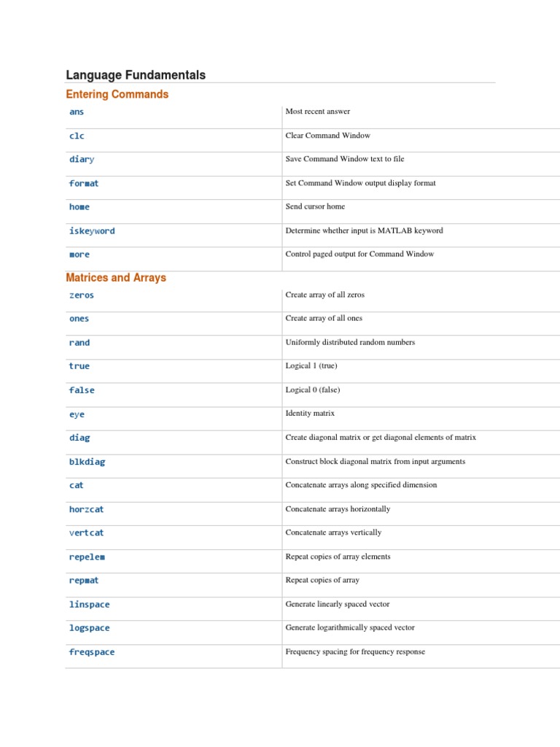Click the Entering Commands section heading

117,94
